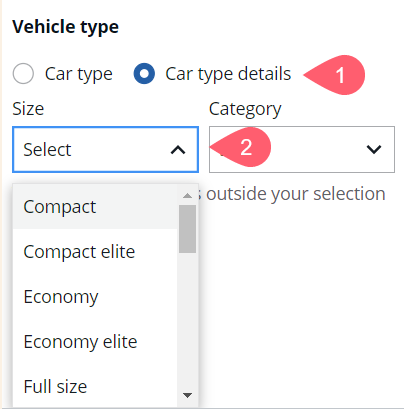Open the Category combo box
The width and height of the screenshot is (404, 409).
302,149
